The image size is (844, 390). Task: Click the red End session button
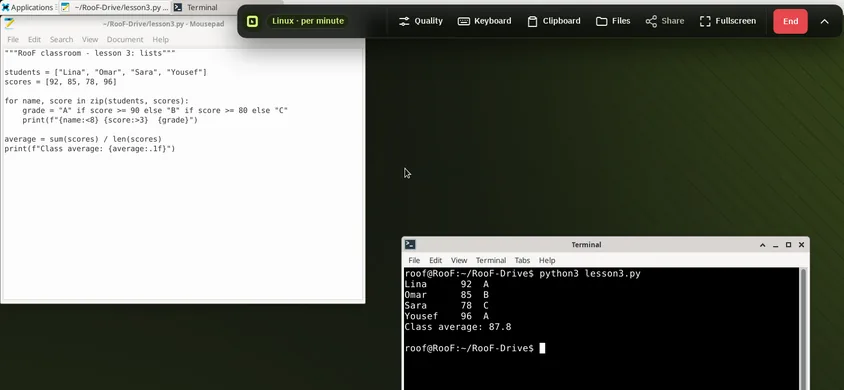point(790,22)
